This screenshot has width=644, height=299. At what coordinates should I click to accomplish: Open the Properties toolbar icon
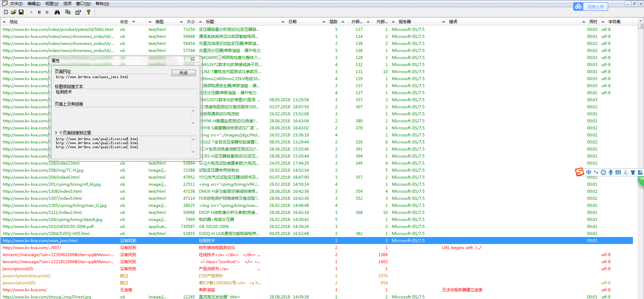[x=78, y=12]
